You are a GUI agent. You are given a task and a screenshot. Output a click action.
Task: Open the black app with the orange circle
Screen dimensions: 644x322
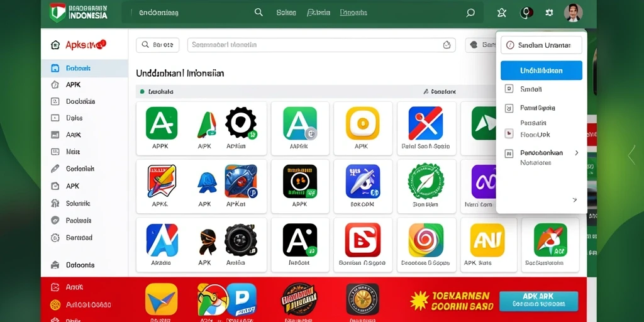[300, 181]
